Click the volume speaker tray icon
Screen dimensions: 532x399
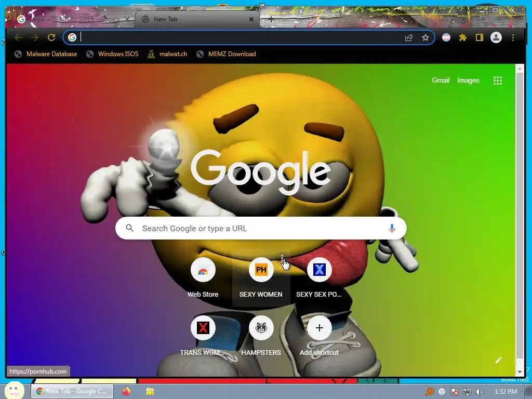tap(480, 392)
